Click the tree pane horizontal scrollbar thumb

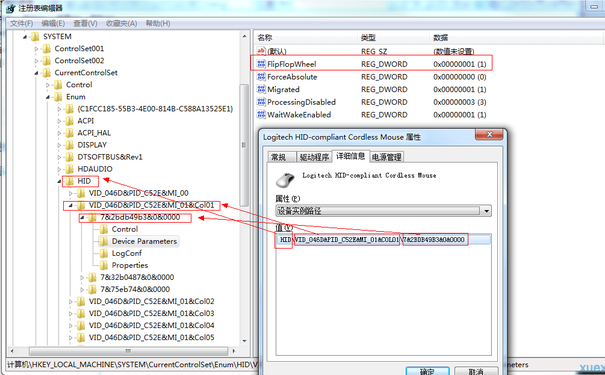(x=128, y=351)
